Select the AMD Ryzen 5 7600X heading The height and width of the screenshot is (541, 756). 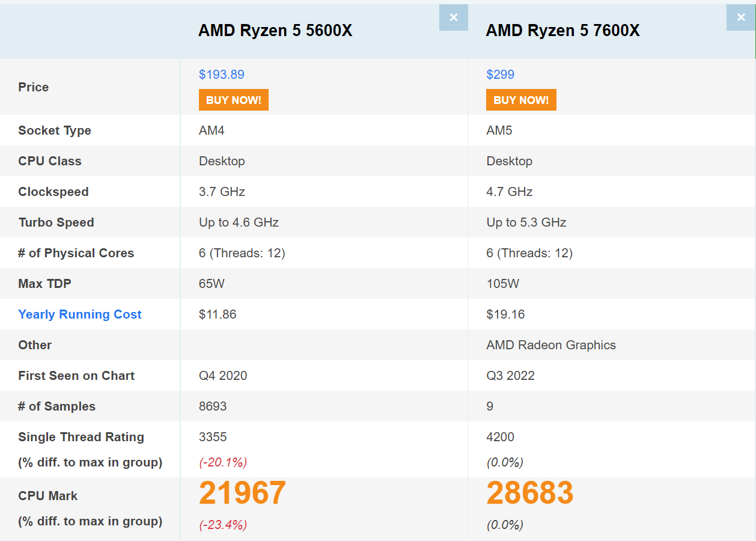point(563,31)
